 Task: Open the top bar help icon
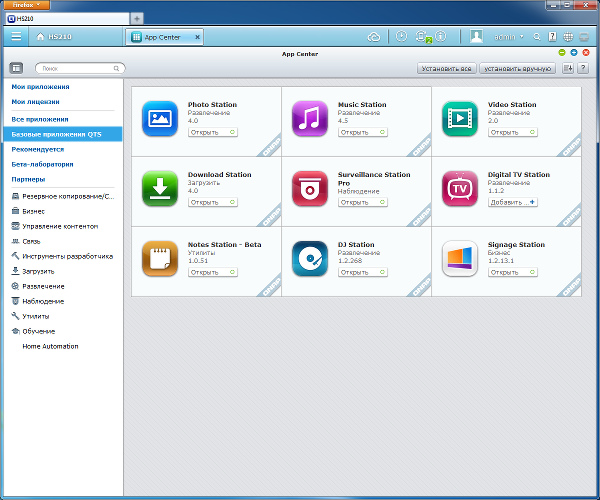point(552,37)
